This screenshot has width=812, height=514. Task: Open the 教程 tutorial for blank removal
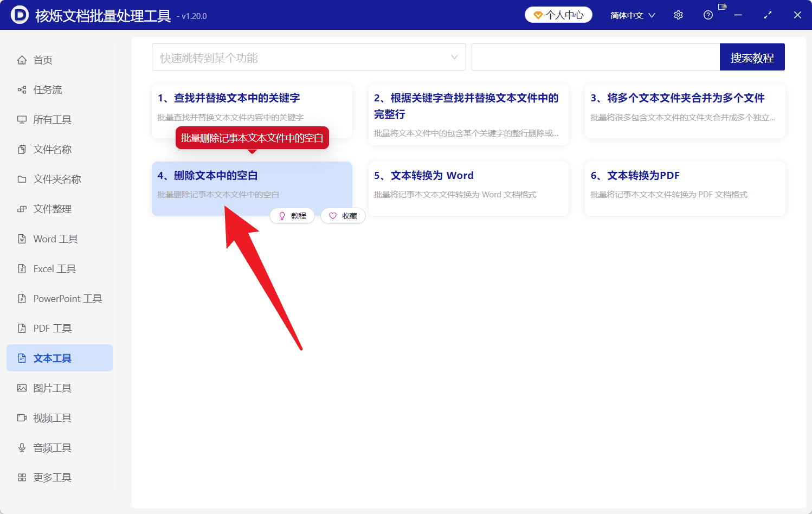(292, 216)
